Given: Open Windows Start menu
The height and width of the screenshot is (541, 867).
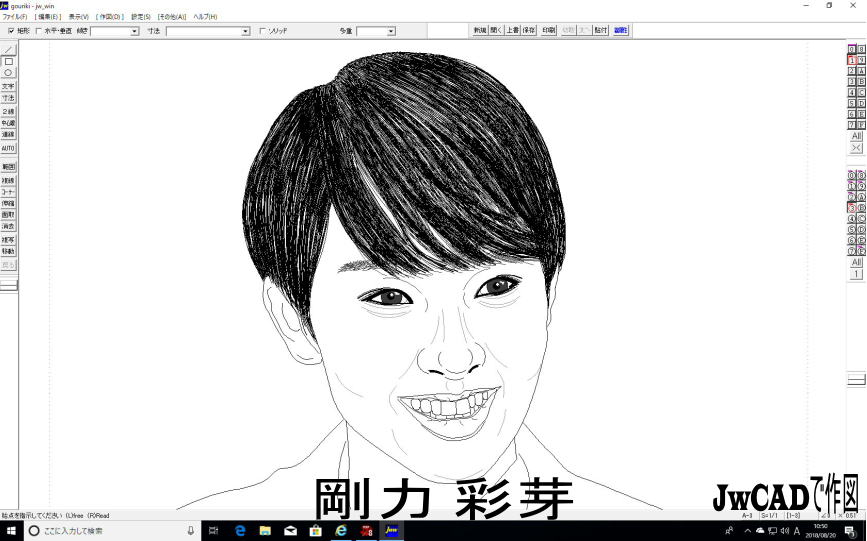Looking at the screenshot, I should (11, 531).
